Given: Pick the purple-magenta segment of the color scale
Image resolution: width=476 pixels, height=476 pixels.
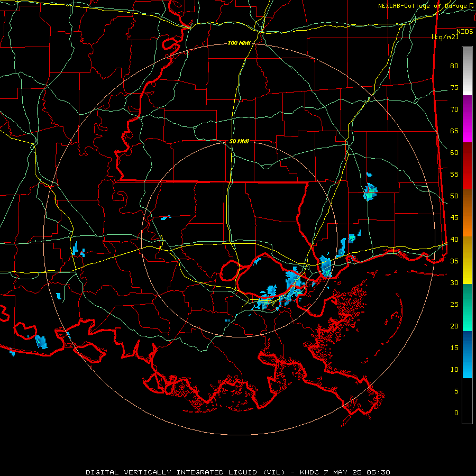Looking at the screenshot, I should tap(467, 119).
